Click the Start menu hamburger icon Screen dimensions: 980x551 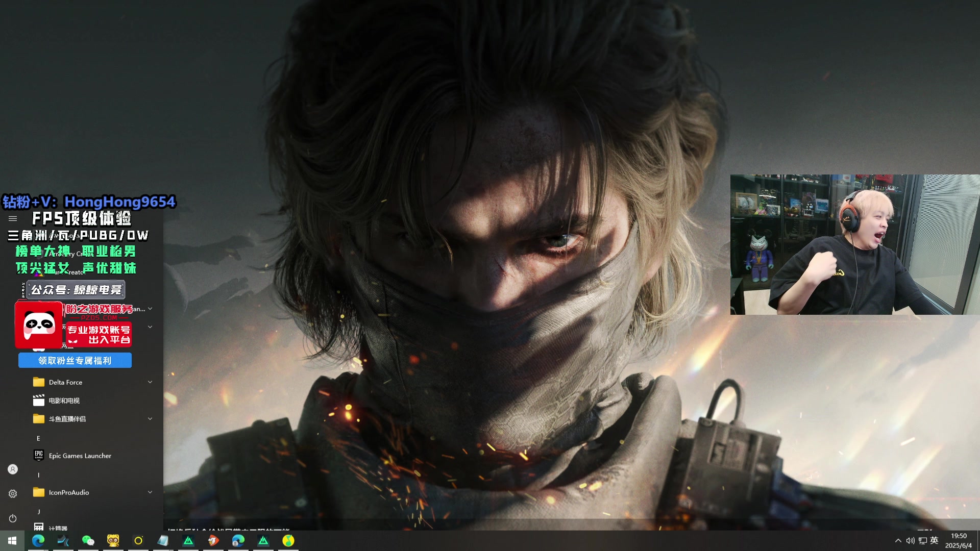[13, 218]
